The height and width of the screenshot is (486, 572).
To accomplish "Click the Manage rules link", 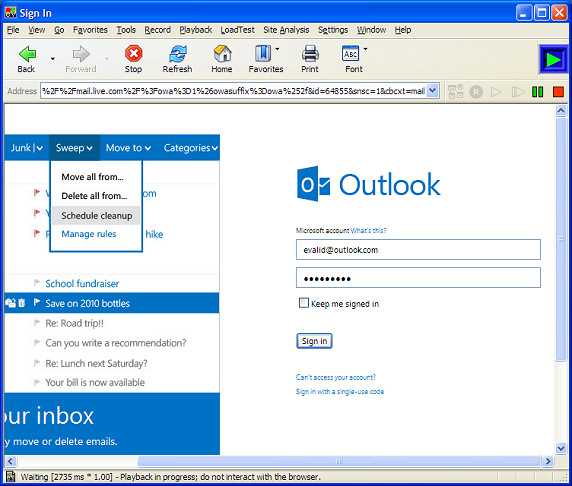I will [89, 234].
